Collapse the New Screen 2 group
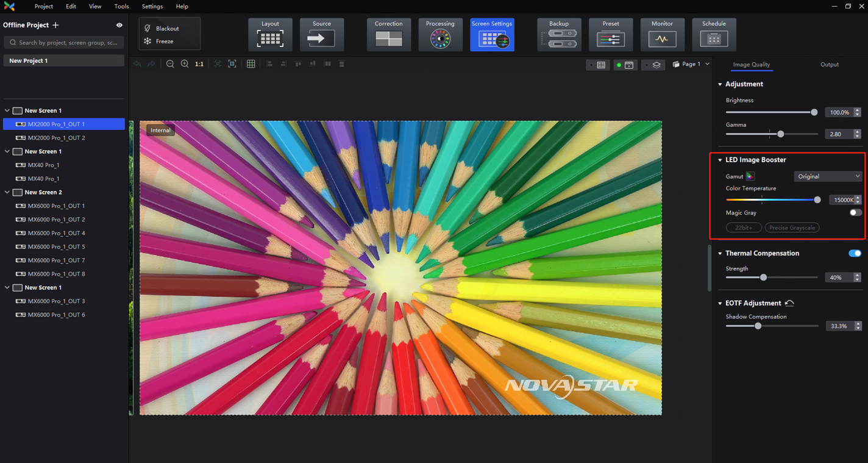868x463 pixels. click(x=7, y=192)
